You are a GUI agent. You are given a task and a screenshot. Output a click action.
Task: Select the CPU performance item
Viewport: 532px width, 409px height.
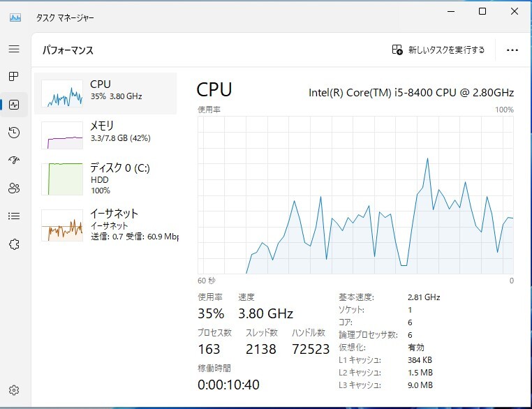pyautogui.click(x=106, y=93)
